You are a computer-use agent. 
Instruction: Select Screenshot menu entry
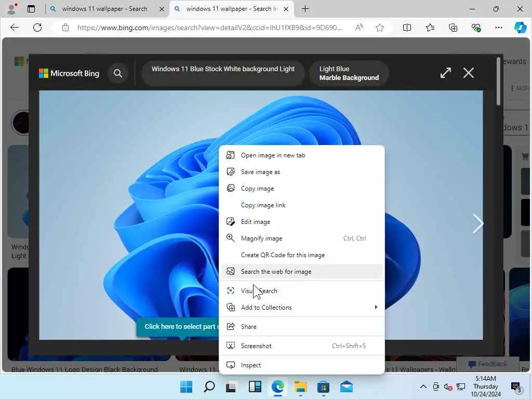[302, 345]
